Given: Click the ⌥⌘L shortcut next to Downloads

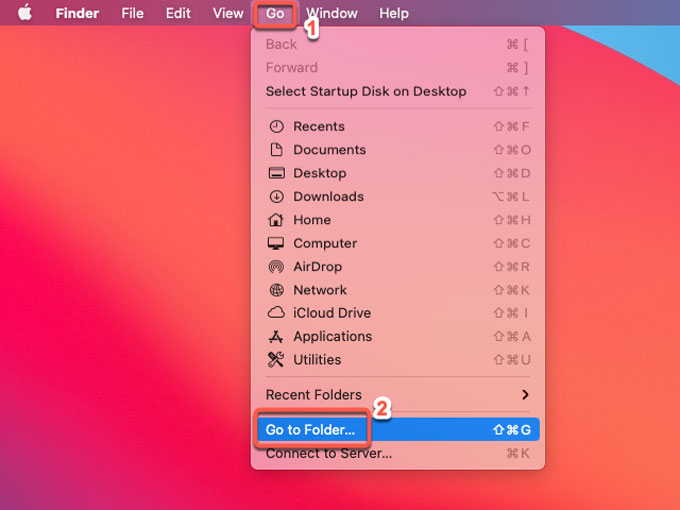Looking at the screenshot, I should [510, 196].
